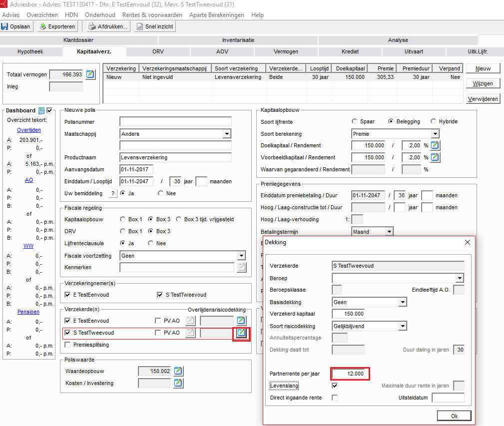Enable the Premiesplitsing checkbox
Viewport: 504px width, 426px height.
[67, 345]
